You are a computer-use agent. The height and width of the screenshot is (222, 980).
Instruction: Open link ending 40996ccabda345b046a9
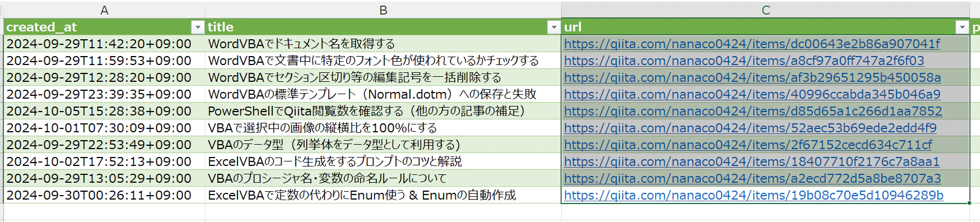(752, 94)
